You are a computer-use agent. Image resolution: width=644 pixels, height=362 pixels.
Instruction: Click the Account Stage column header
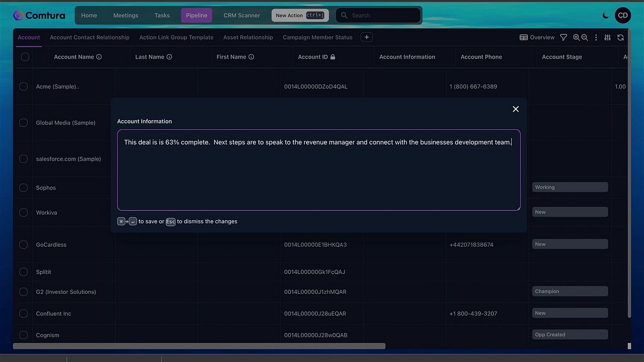[562, 57]
